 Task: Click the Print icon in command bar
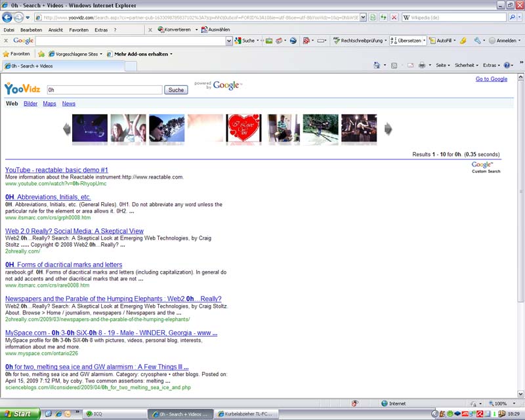(422, 66)
